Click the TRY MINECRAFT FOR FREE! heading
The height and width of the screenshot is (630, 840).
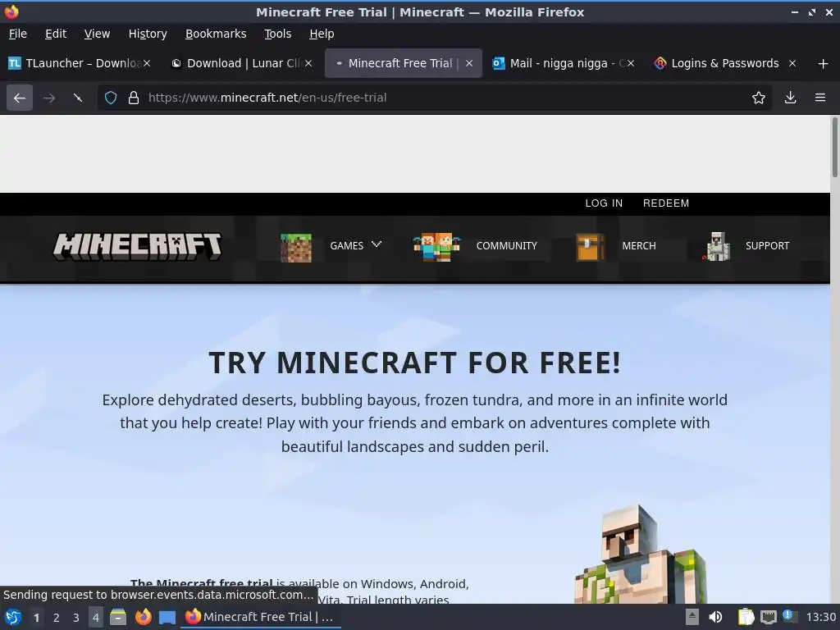click(x=414, y=363)
